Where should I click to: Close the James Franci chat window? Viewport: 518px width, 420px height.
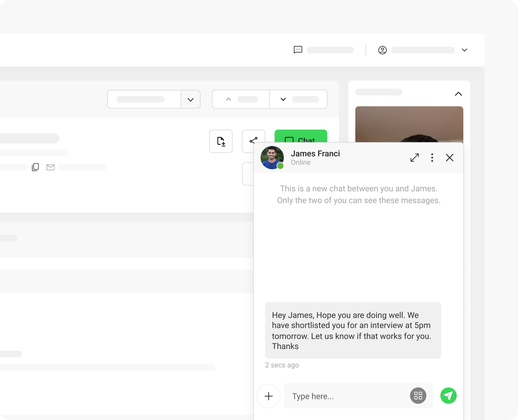(x=450, y=157)
